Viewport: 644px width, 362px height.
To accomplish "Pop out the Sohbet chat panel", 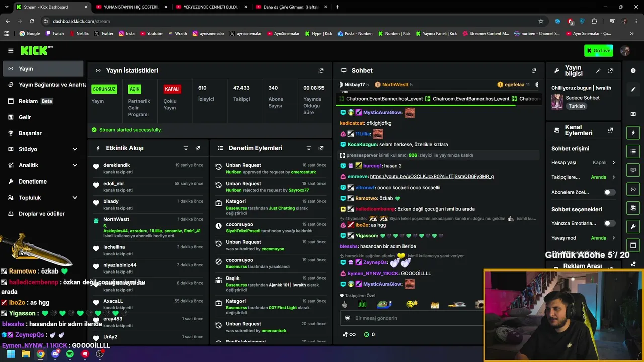I will [534, 71].
